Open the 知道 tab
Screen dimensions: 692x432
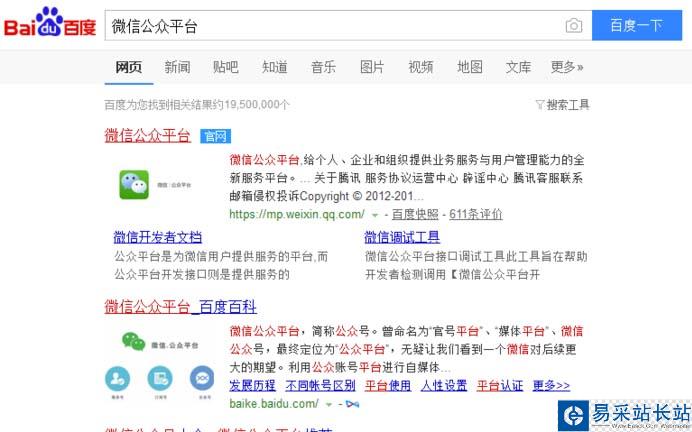click(x=275, y=67)
